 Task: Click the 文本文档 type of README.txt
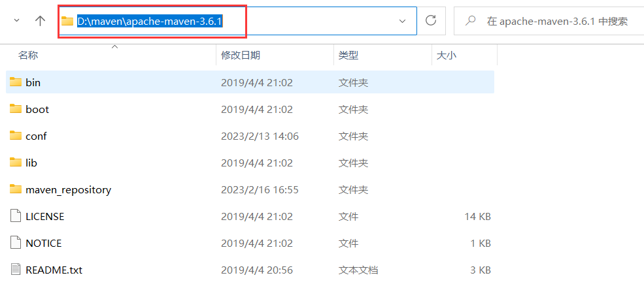coord(358,270)
